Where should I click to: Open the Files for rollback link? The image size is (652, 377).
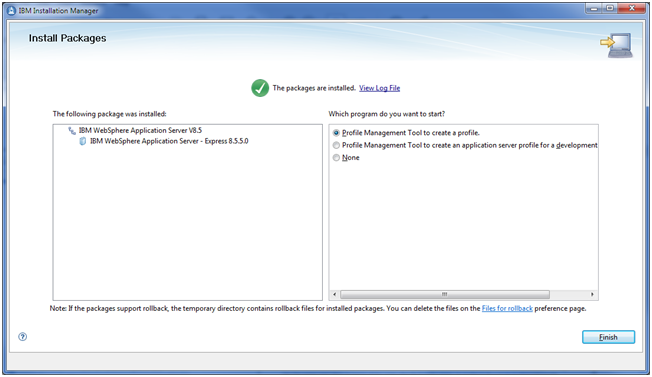pos(507,308)
